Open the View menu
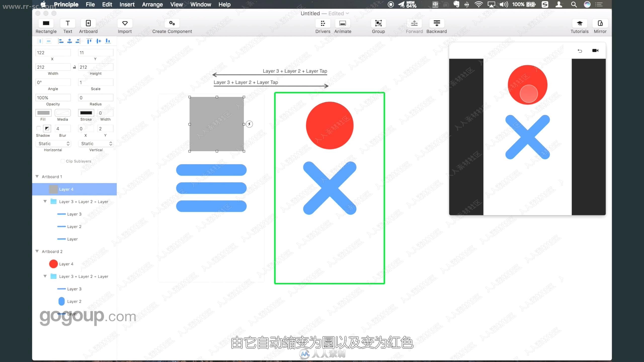 click(x=176, y=5)
